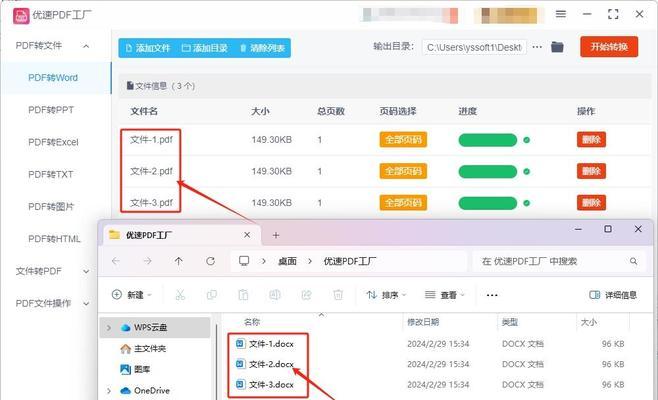Open the 查看 view dropdown
The height and width of the screenshot is (400, 658).
[444, 295]
